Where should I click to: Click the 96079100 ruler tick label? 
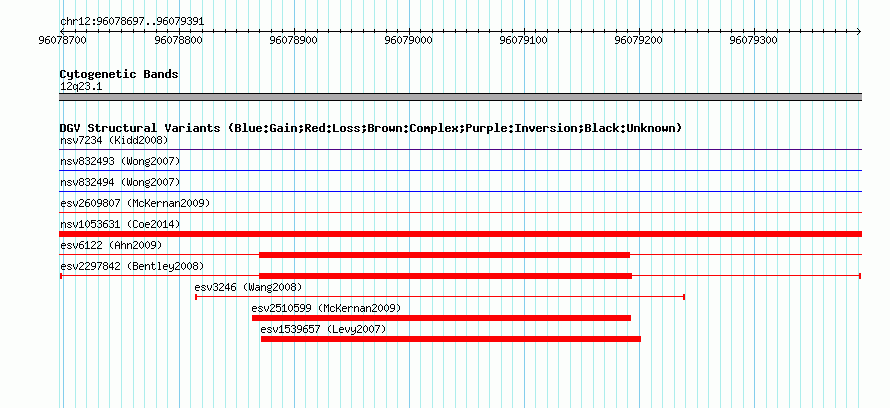click(523, 41)
